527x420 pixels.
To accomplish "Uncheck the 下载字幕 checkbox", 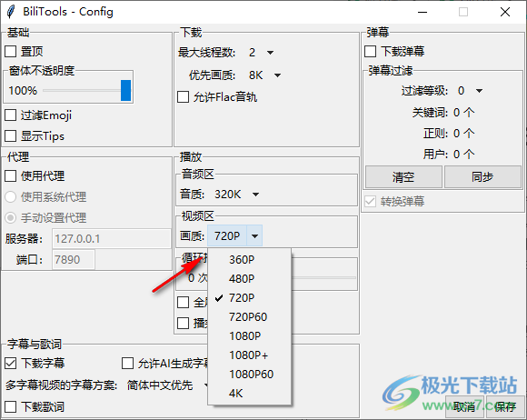I will click(10, 363).
